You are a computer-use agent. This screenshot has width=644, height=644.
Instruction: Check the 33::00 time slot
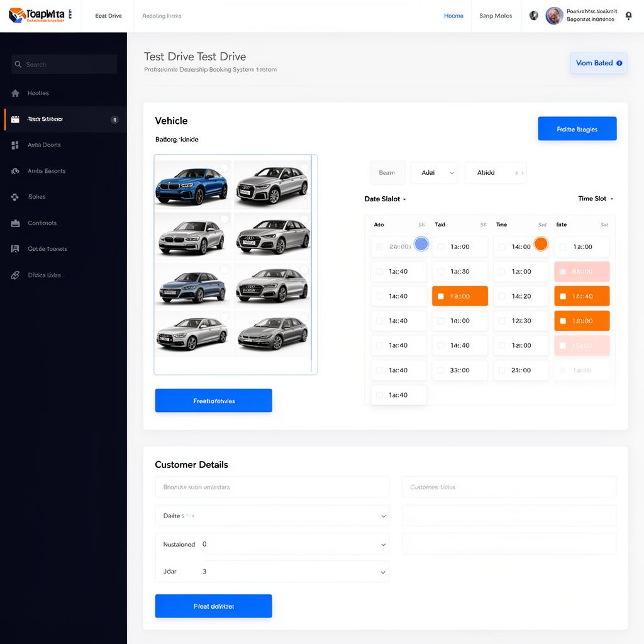pos(440,370)
